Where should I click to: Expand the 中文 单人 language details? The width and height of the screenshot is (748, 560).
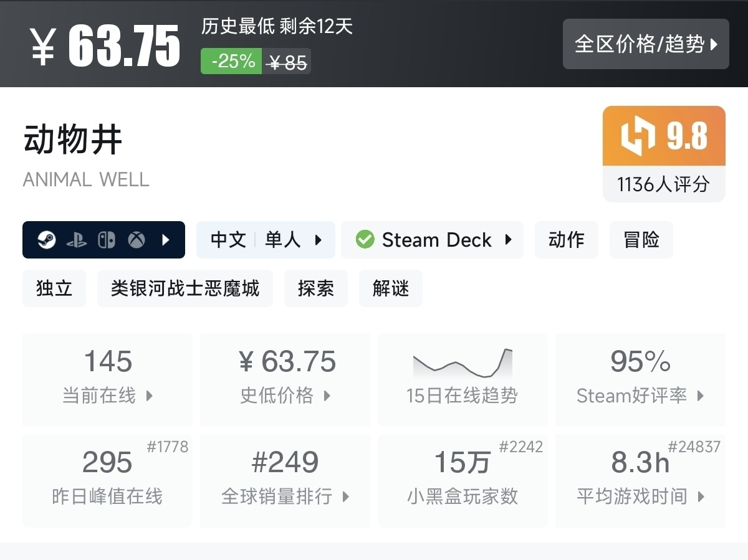click(x=266, y=240)
